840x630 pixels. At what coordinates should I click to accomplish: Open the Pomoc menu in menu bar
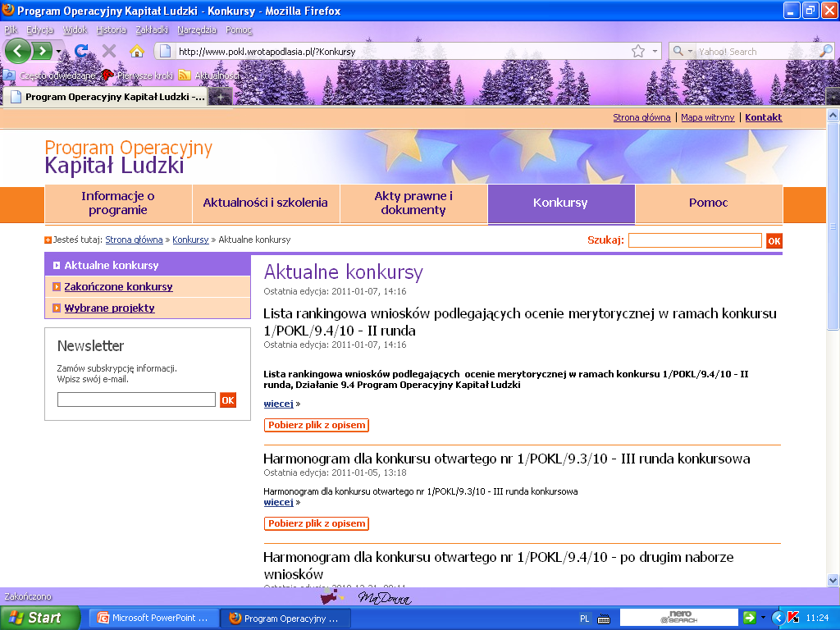click(239, 30)
